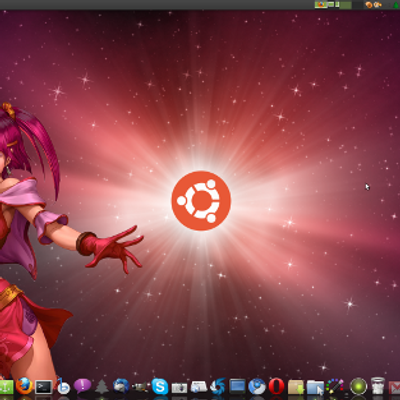The width and height of the screenshot is (400, 400).
Task: Open the Banshee music player dock icon
Action: pyautogui.click(x=63, y=386)
